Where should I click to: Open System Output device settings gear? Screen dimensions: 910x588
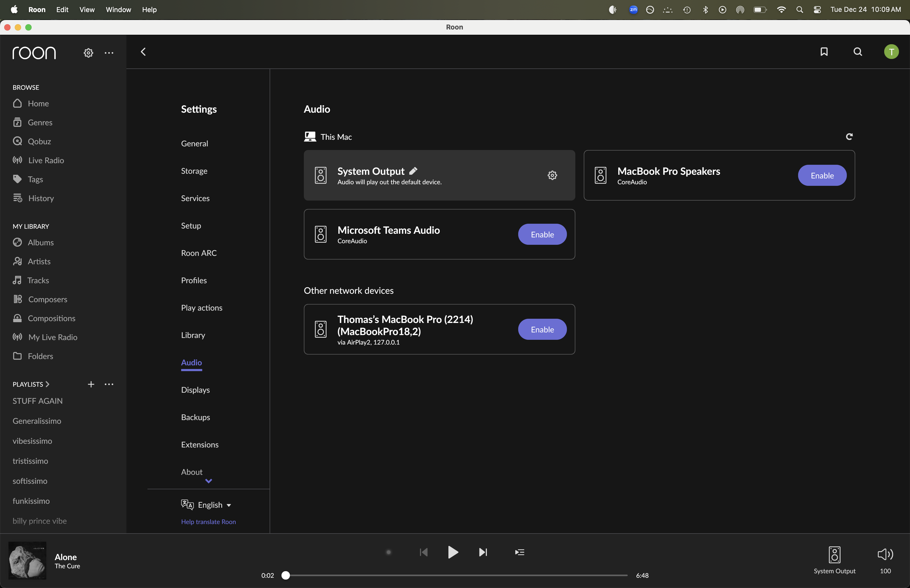552,175
